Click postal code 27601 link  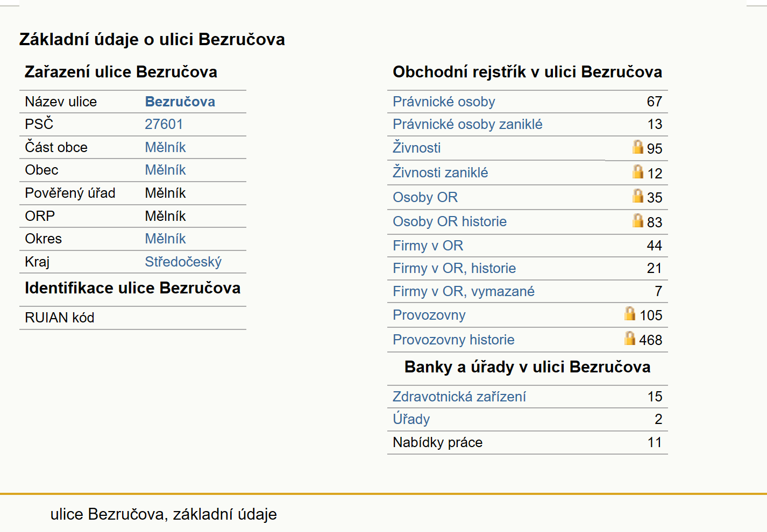point(164,124)
